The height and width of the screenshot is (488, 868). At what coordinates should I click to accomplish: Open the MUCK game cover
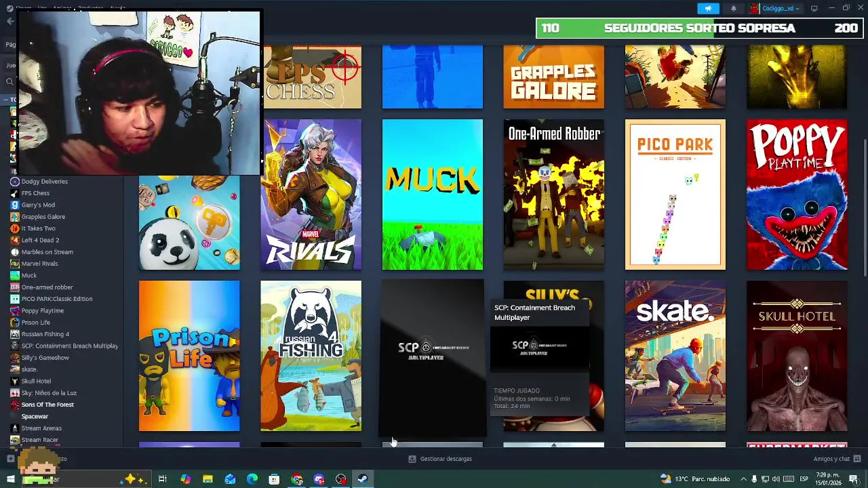[x=433, y=195]
